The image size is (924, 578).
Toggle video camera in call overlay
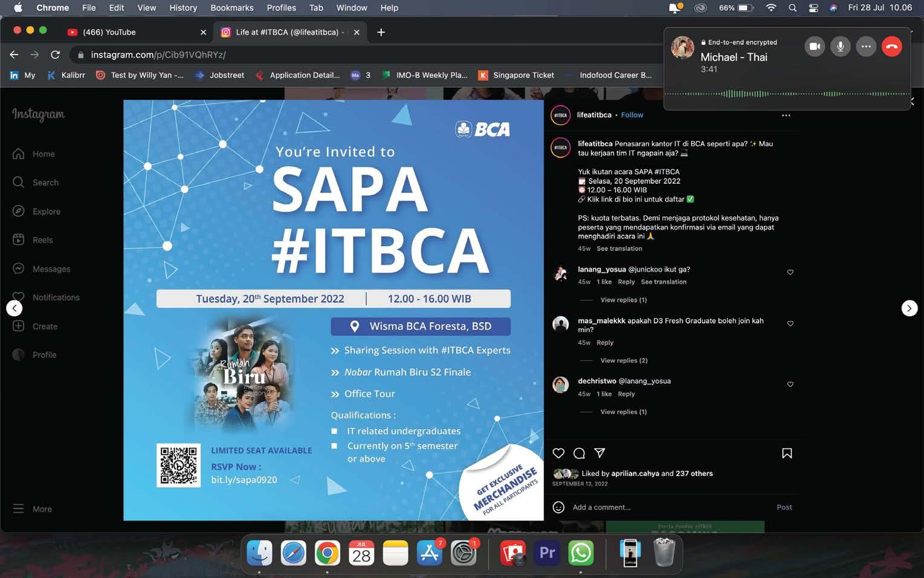[815, 47]
